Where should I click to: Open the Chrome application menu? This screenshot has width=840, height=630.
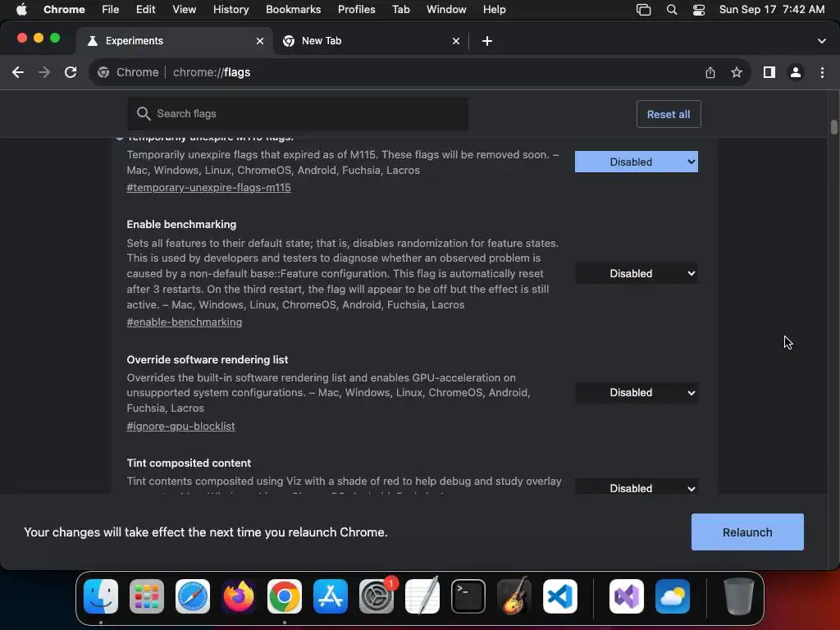click(64, 10)
